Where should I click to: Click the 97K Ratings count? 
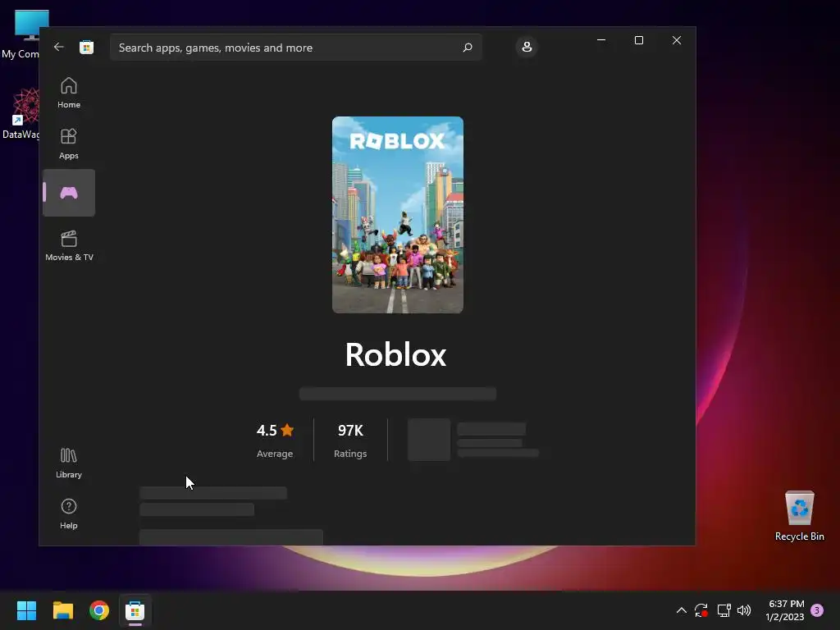tap(350, 441)
